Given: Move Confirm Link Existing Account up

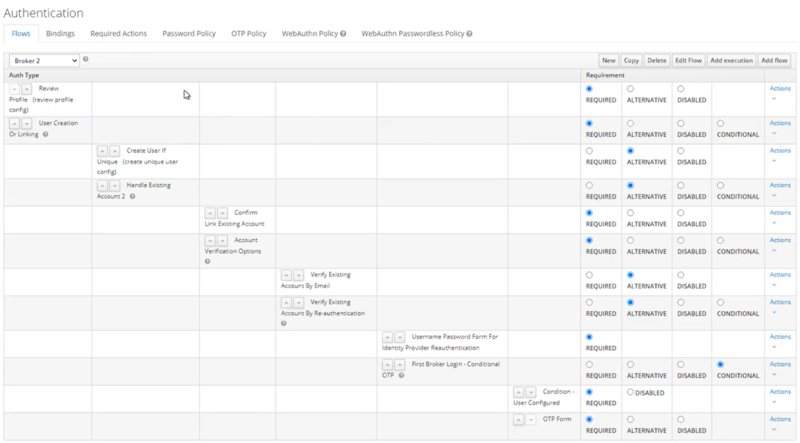Looking at the screenshot, I should pos(210,213).
